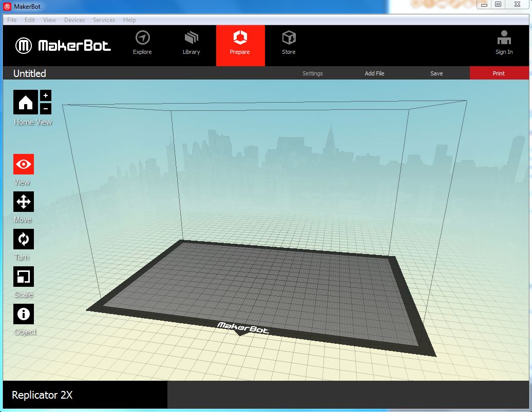Viewport: 532px width, 412px height.
Task: Click the red Print button
Action: [x=499, y=73]
